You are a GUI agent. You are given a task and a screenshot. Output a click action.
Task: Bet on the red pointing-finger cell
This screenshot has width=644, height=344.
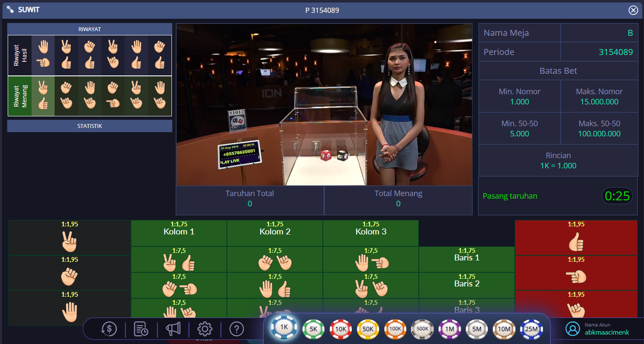point(576,273)
